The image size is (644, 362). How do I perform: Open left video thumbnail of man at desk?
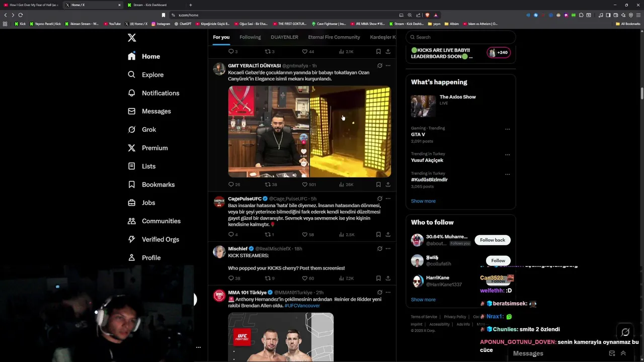tap(269, 131)
